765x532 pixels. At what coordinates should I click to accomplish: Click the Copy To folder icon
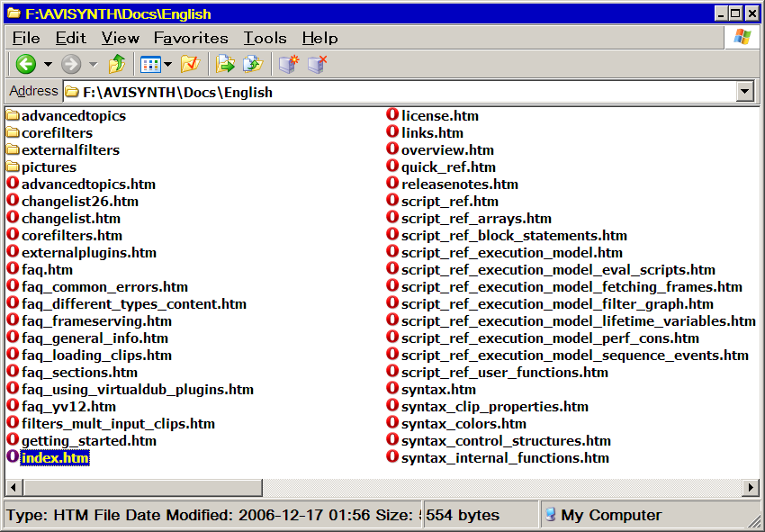point(253,64)
